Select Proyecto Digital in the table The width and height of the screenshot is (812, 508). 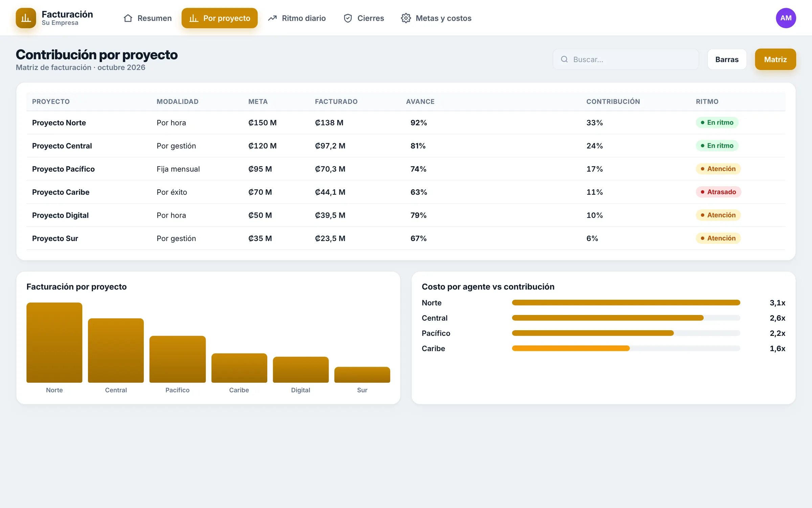(60, 215)
